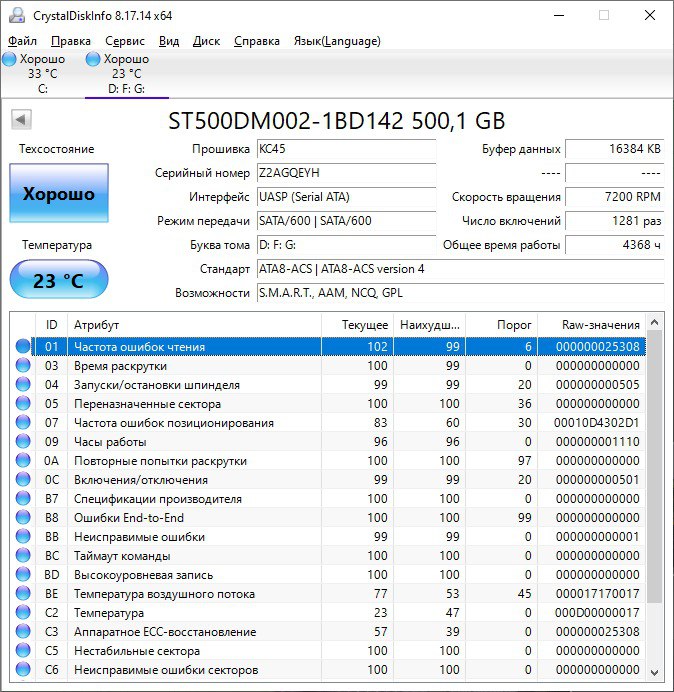
Task: Open the Сервис menu
Action: (124, 41)
